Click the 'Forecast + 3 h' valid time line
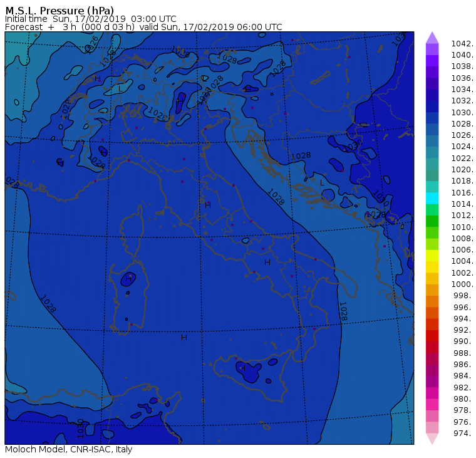Image resolution: width=476 pixels, height=458 pixels. point(143,27)
